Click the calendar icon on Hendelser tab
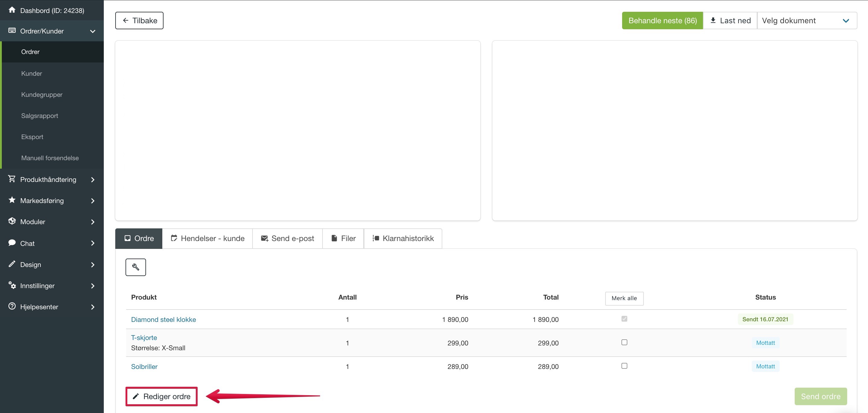 [174, 238]
